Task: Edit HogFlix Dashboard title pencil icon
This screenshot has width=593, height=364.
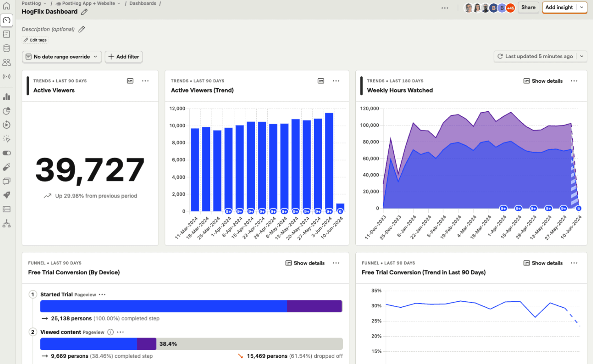Action: coord(84,12)
